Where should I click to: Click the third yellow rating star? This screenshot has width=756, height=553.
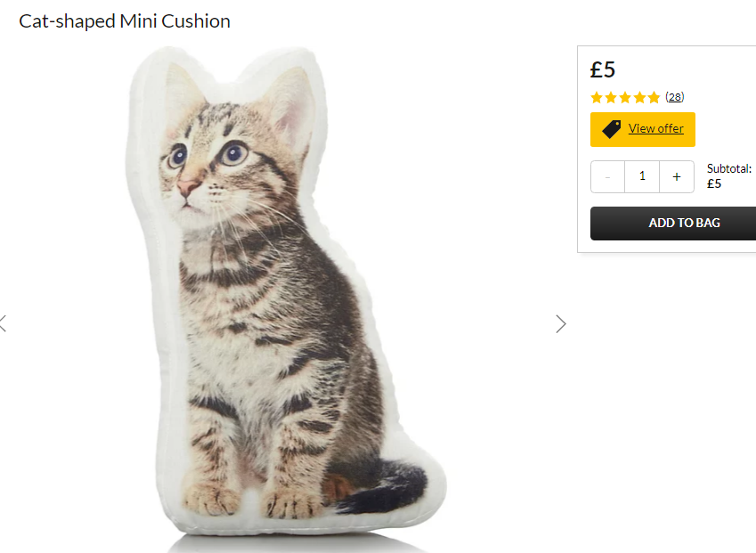point(625,97)
